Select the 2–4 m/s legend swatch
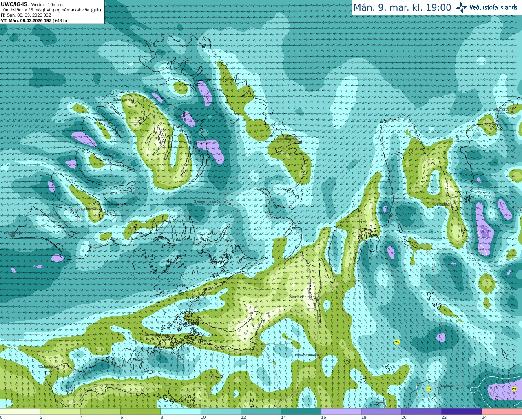 60,411
